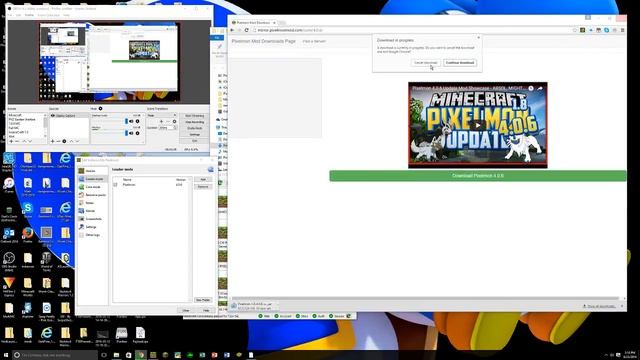
Task: Open the File menu in OBS
Action: coord(10,15)
